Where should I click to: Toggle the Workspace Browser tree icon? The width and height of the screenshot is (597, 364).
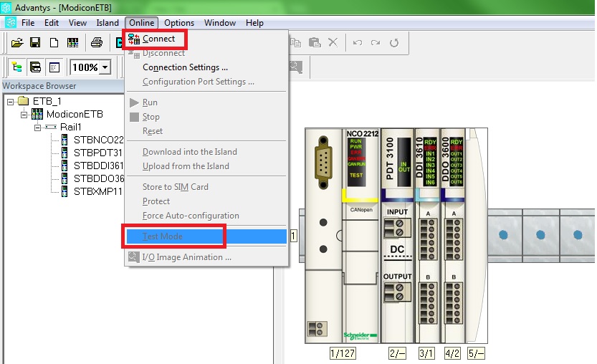(16, 68)
